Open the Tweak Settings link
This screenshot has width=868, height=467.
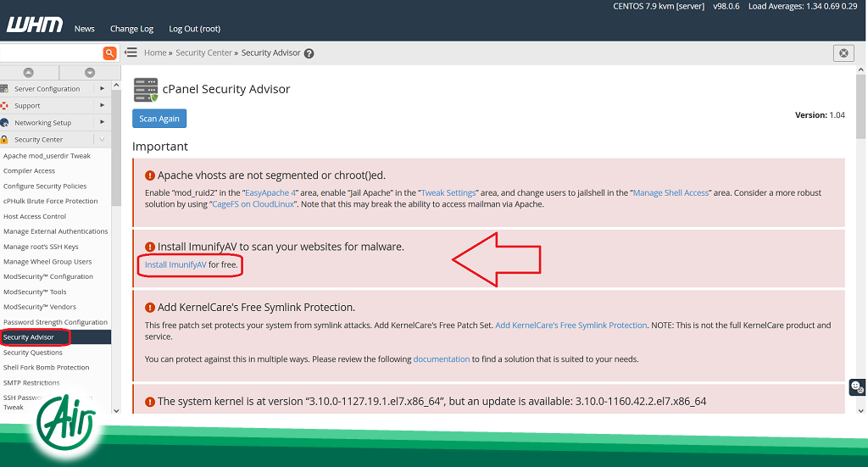click(x=448, y=193)
